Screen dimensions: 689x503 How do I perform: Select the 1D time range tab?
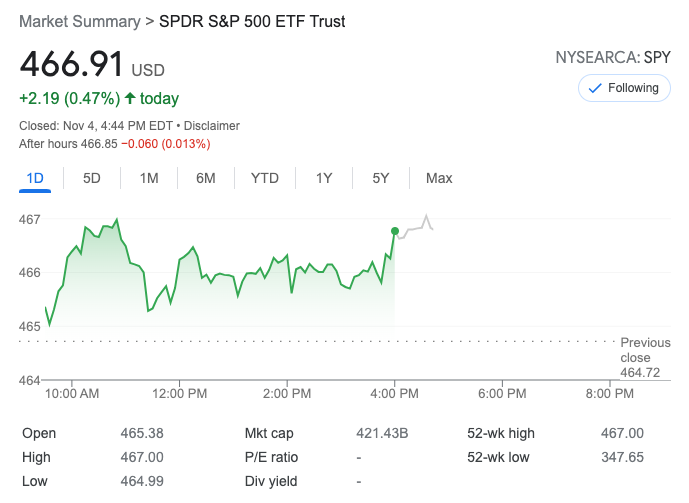[x=35, y=178]
